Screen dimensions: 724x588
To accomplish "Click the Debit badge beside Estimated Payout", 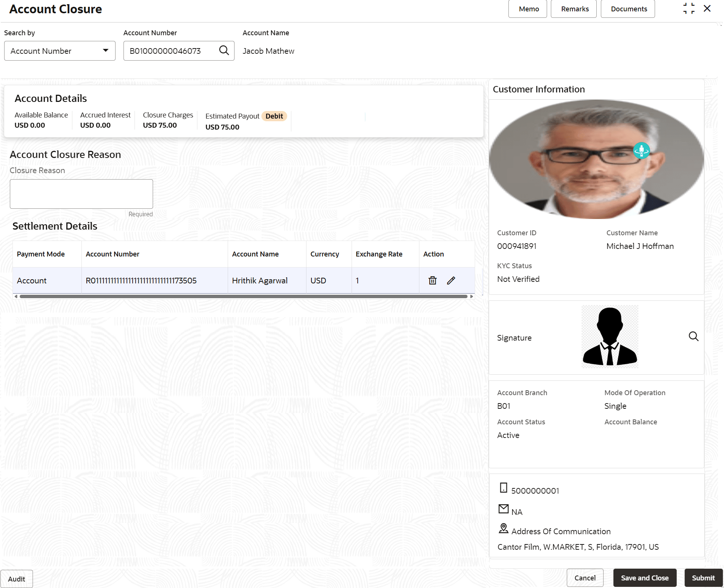I will 274,116.
